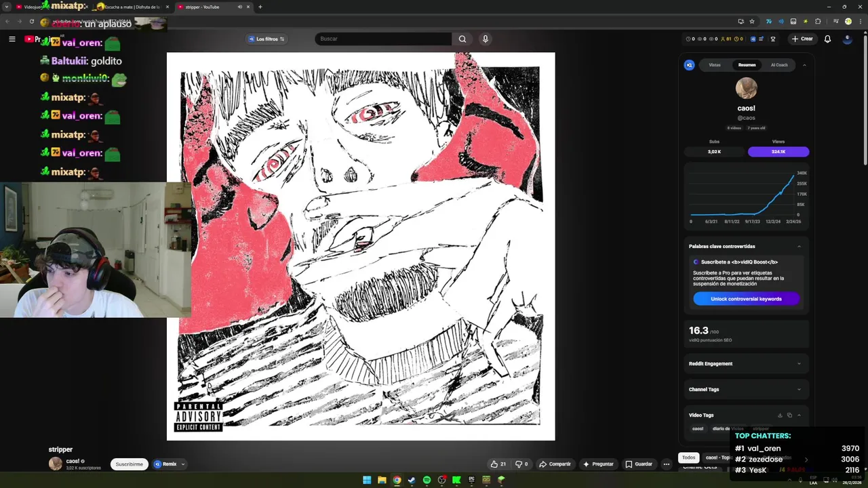Reload the page
This screenshot has width=868, height=488.
coord(31,21)
